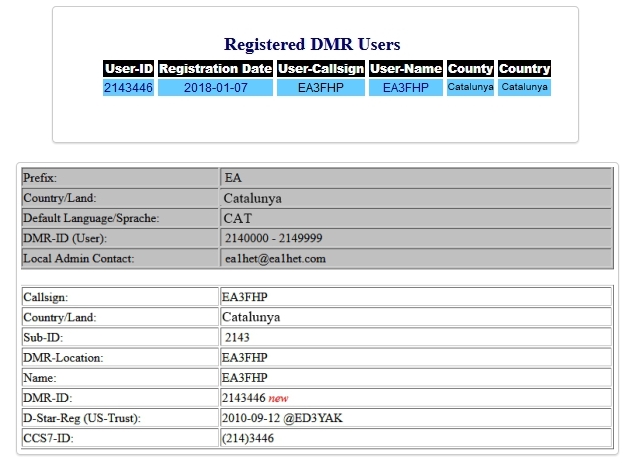Click the Callsign row value EA3FHP
Viewport: 632px width, 468px height.
(x=244, y=297)
